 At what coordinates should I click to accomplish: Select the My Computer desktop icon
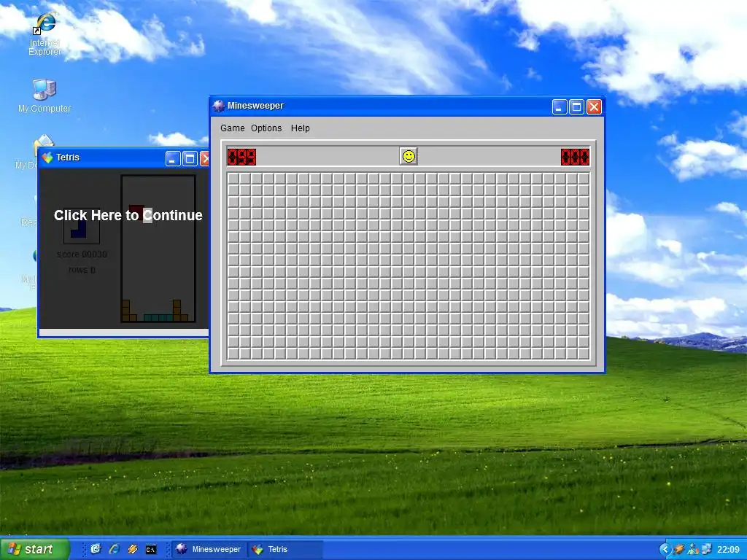(44, 96)
